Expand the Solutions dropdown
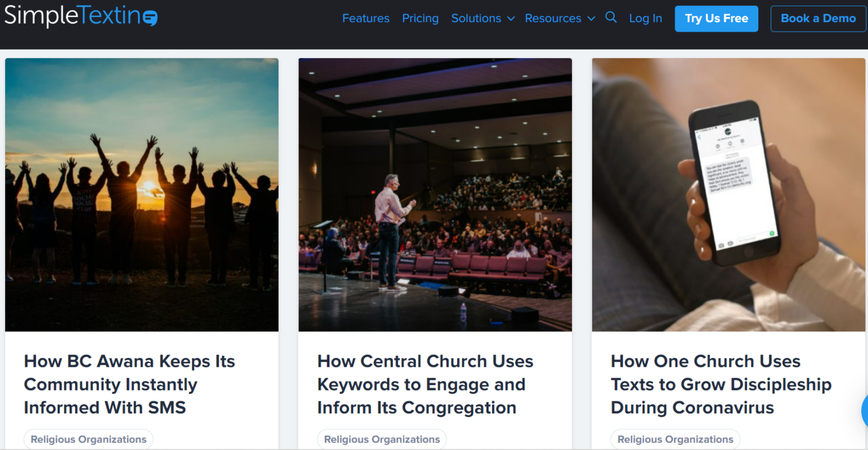This screenshot has height=450, width=868. tap(476, 18)
